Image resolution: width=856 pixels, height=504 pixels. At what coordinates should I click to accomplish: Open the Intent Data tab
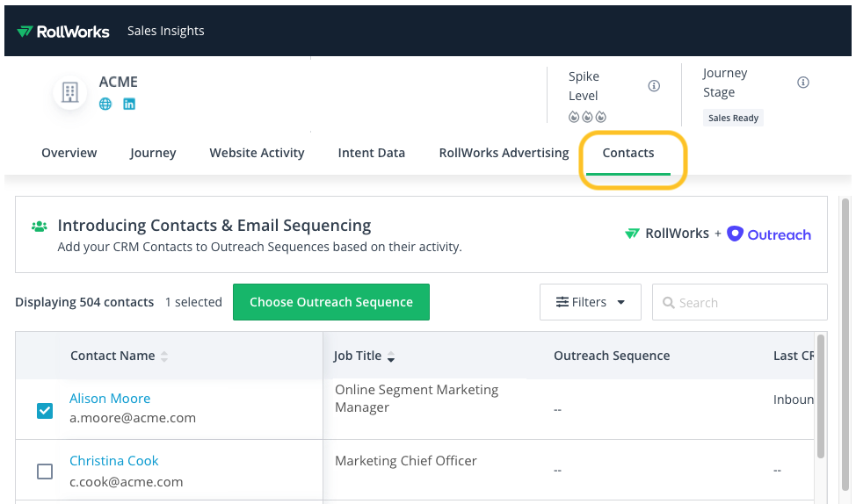(x=371, y=153)
